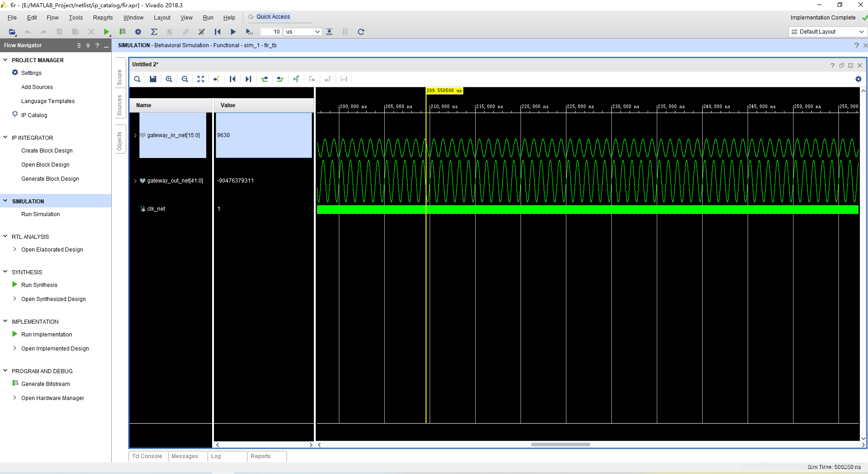Expand the gateway_in_net[15:0] signal
868x474 pixels.
click(x=135, y=135)
